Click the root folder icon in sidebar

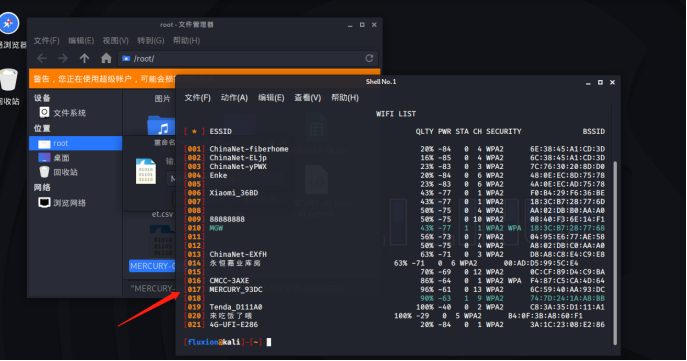(x=44, y=144)
